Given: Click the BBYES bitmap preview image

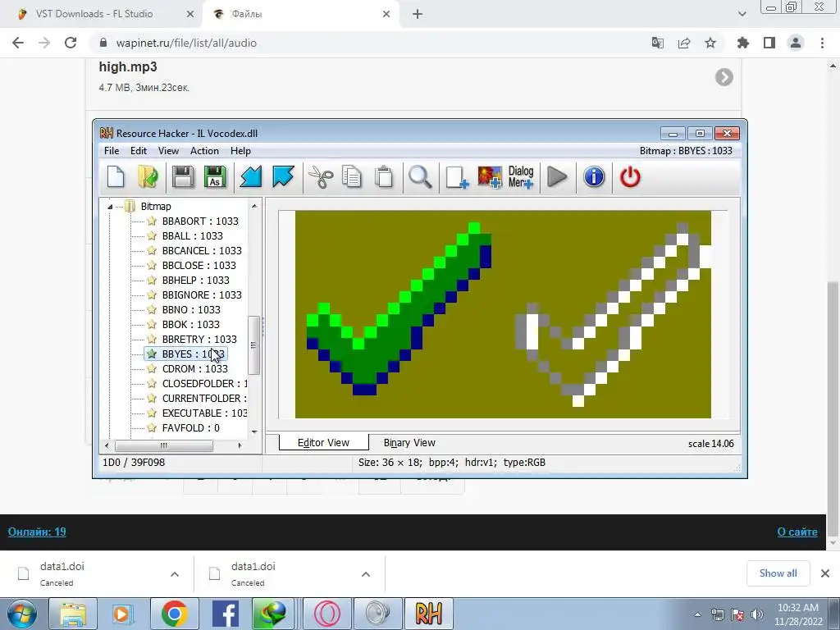Looking at the screenshot, I should pyautogui.click(x=503, y=314).
